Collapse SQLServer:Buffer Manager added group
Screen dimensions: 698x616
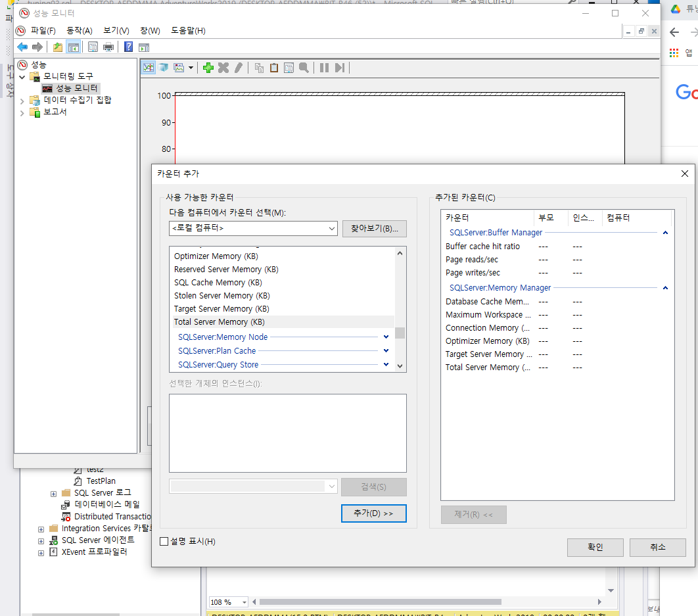[665, 233]
